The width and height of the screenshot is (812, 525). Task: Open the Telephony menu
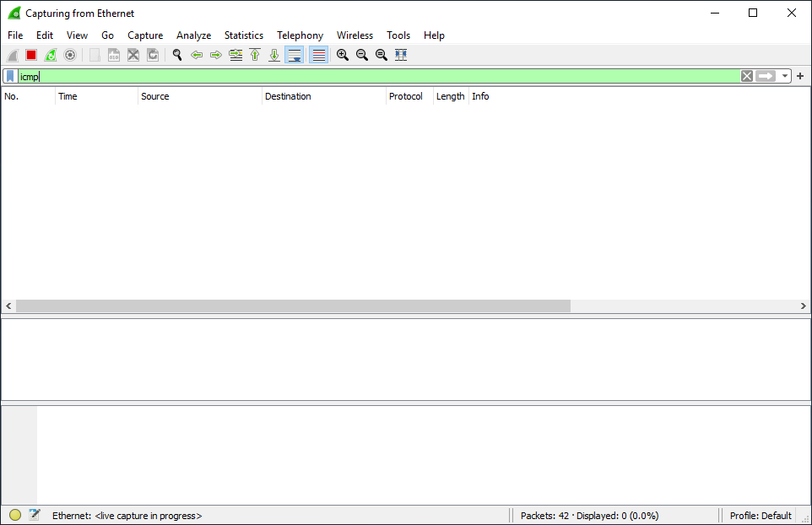click(300, 35)
